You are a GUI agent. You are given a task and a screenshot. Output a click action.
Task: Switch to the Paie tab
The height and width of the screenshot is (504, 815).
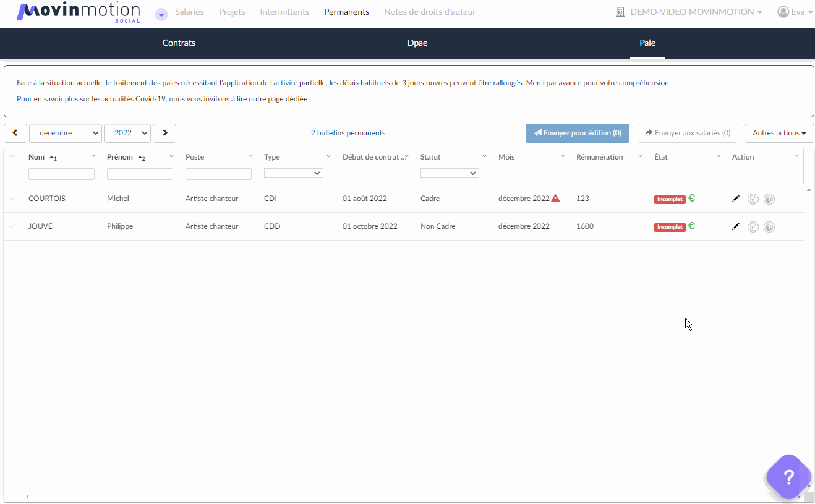(x=647, y=43)
